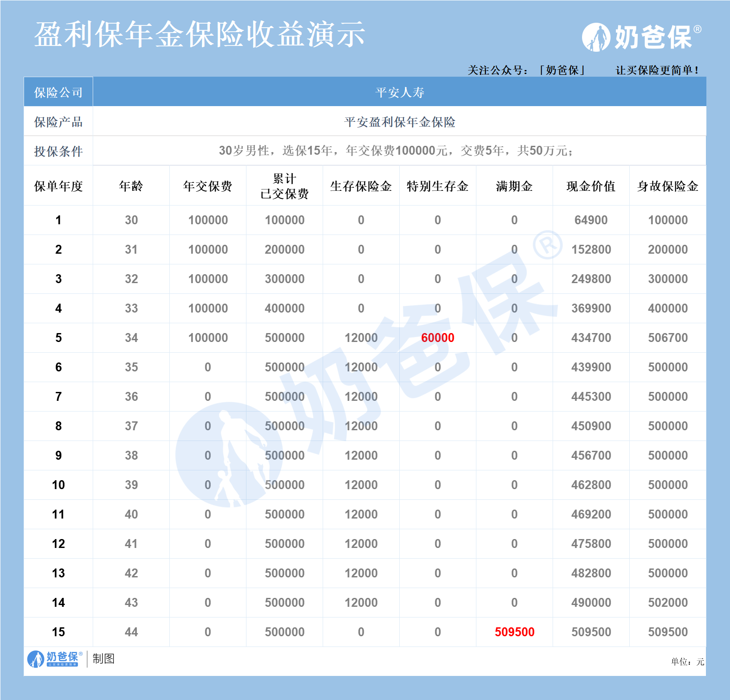Click cumulative premium 400000 in year 4
Image resolution: width=730 pixels, height=700 pixels.
click(284, 309)
